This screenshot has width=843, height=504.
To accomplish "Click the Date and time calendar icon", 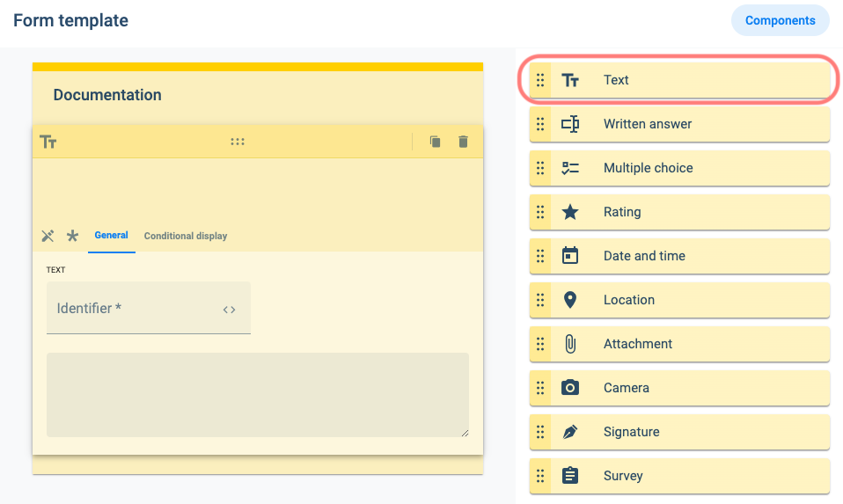I will pyautogui.click(x=570, y=256).
